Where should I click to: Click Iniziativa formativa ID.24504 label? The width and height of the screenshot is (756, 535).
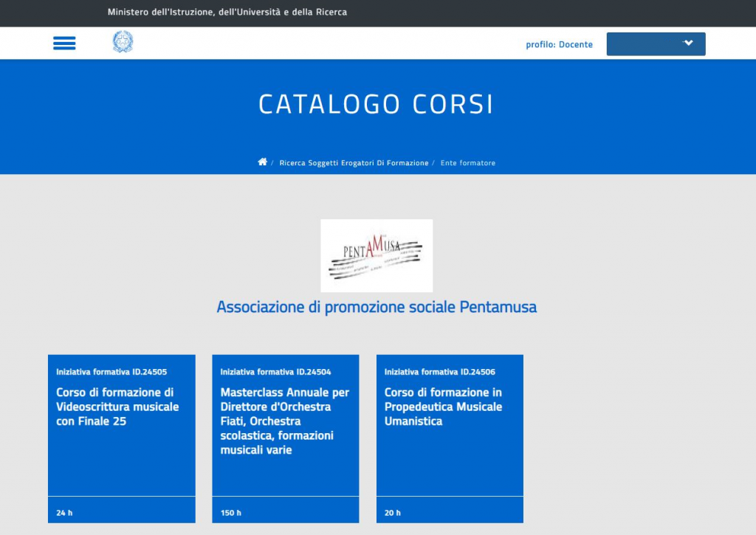click(276, 372)
